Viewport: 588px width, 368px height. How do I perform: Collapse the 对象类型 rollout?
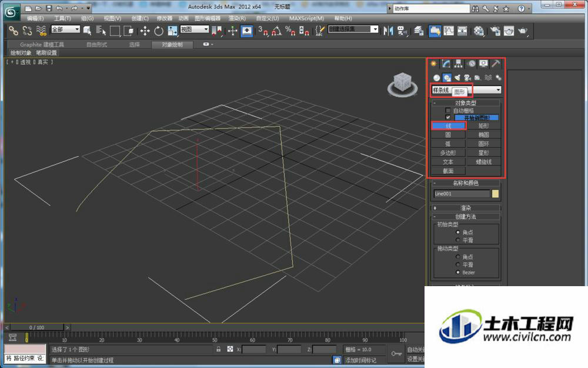click(465, 102)
